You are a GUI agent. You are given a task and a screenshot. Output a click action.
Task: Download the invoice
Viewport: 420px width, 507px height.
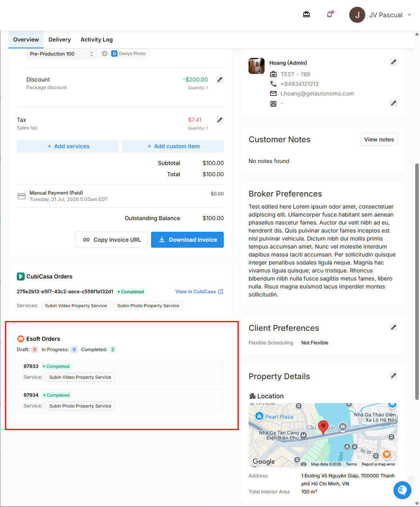tap(187, 240)
